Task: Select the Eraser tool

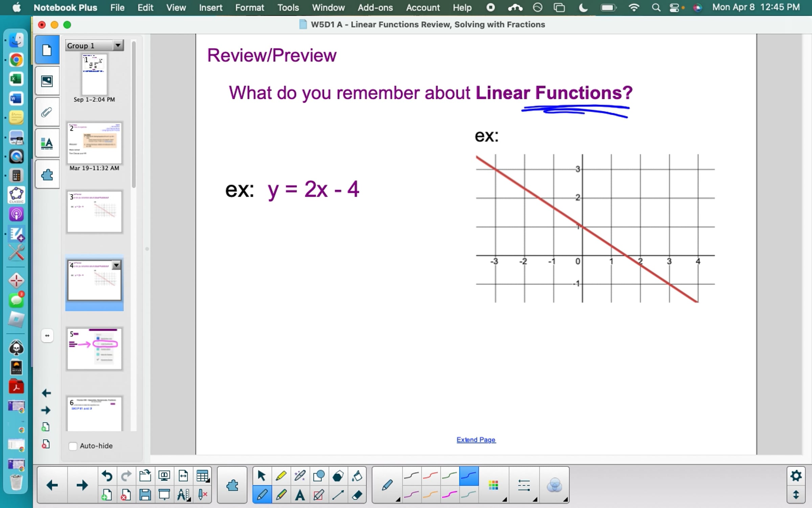Action: (x=357, y=495)
